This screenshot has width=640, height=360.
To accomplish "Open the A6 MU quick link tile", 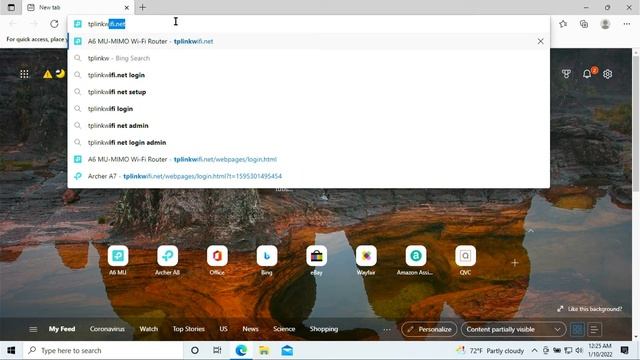I will click(118, 256).
